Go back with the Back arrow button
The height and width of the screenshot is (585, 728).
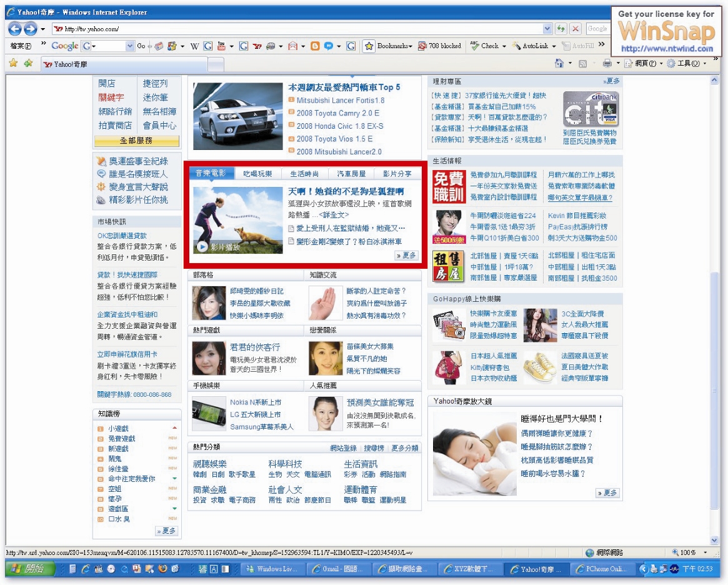click(14, 29)
